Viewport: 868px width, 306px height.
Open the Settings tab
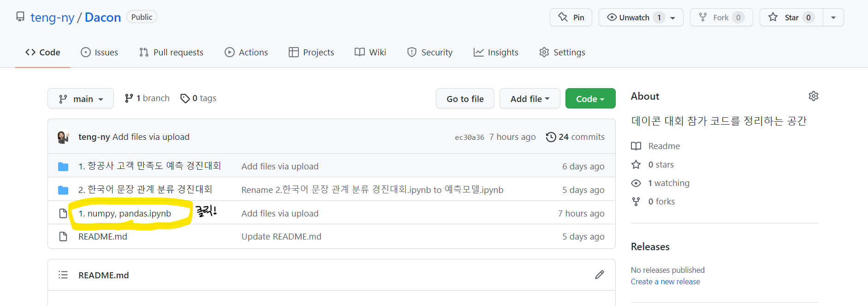(562, 53)
